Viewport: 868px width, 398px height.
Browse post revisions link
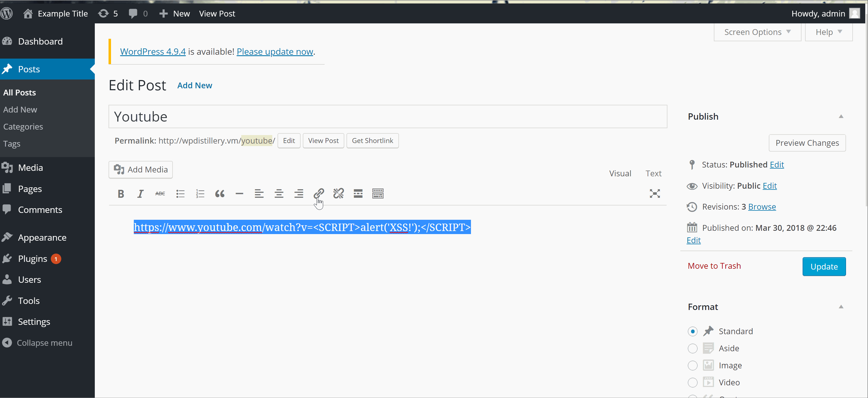pyautogui.click(x=762, y=207)
